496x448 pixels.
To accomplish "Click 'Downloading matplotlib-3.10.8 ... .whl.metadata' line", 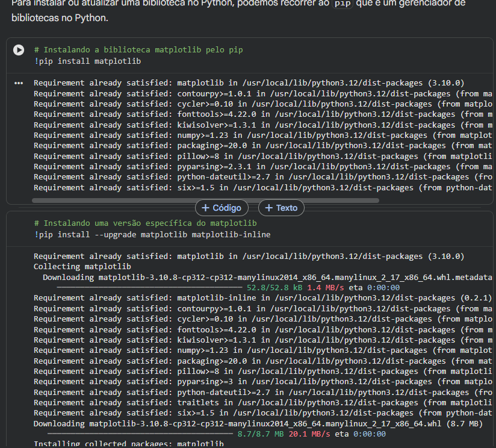I will pos(268,278).
